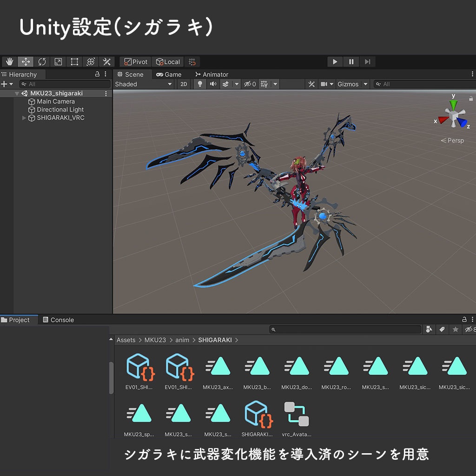
Task: Lock the Hierarchy panel
Action: click(x=97, y=74)
